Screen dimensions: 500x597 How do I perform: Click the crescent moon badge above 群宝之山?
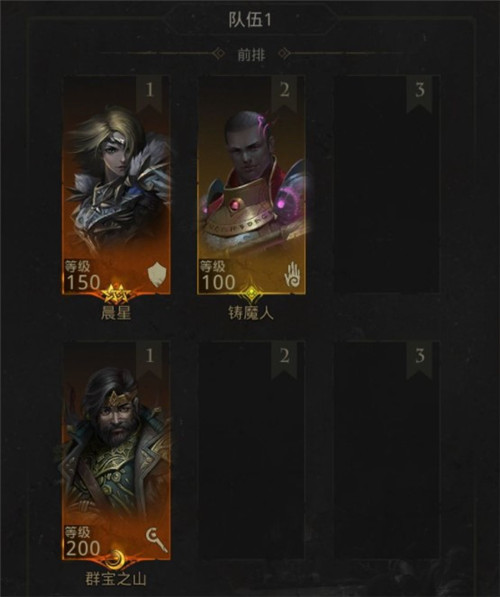[x=116, y=559]
